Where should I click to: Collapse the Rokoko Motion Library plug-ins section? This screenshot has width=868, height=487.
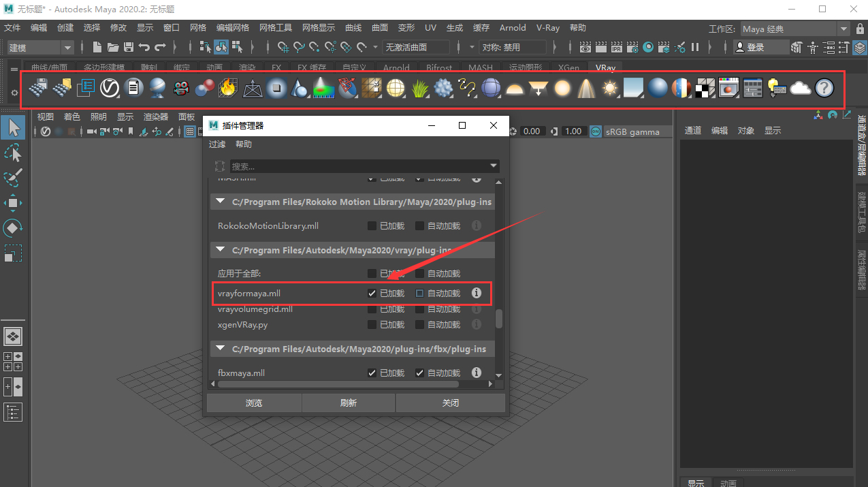(x=221, y=202)
